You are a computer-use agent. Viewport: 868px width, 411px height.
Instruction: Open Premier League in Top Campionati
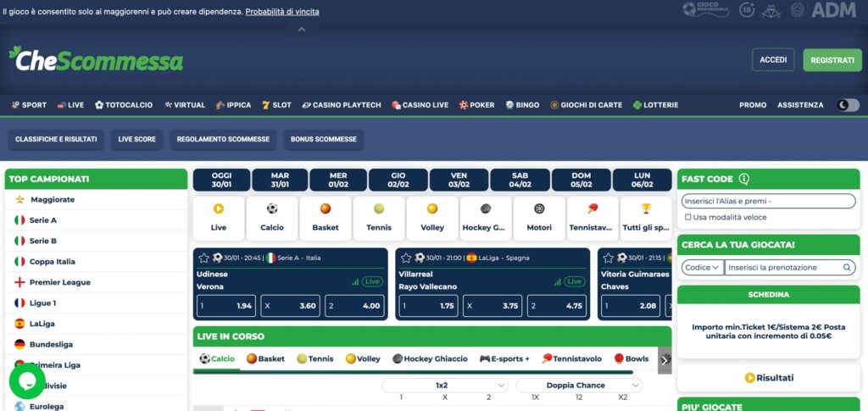97,282
